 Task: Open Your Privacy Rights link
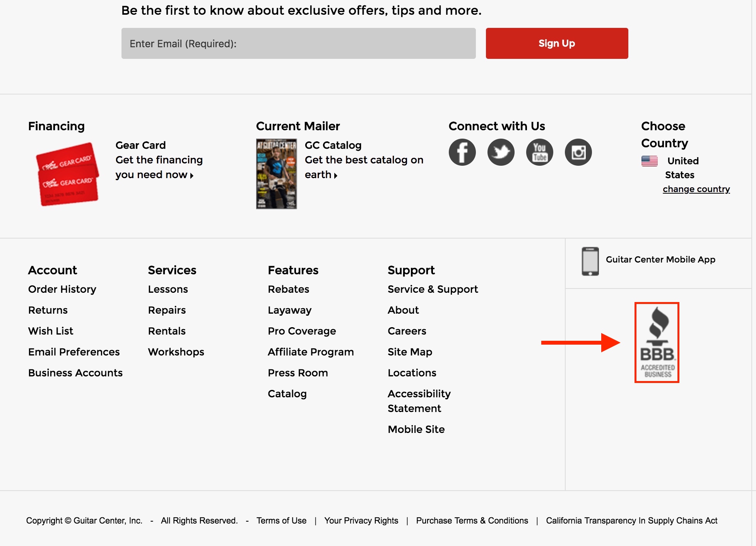click(361, 521)
